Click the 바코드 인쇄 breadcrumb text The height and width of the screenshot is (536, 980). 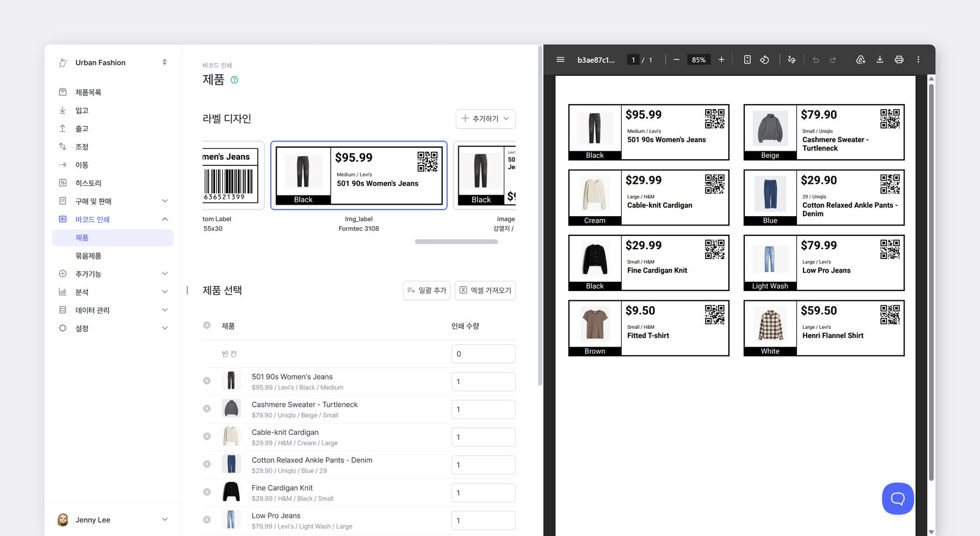click(x=217, y=65)
